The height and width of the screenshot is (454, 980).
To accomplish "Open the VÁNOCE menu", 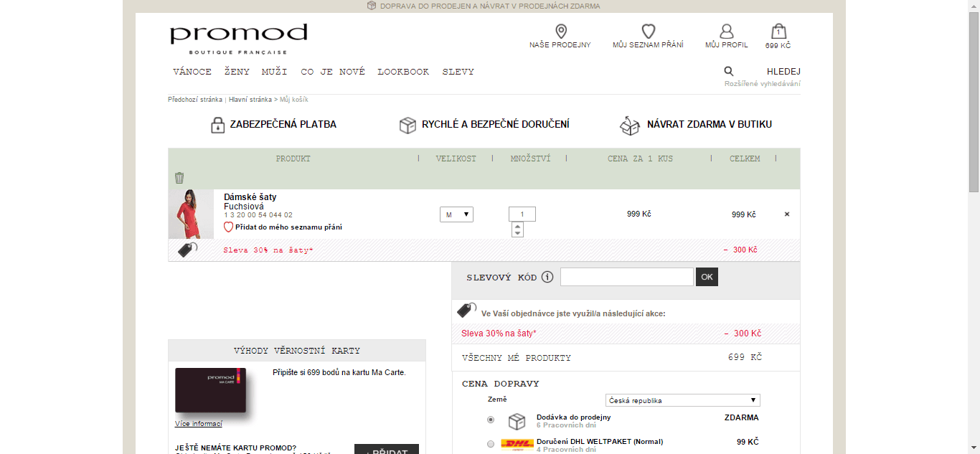I will (192, 72).
